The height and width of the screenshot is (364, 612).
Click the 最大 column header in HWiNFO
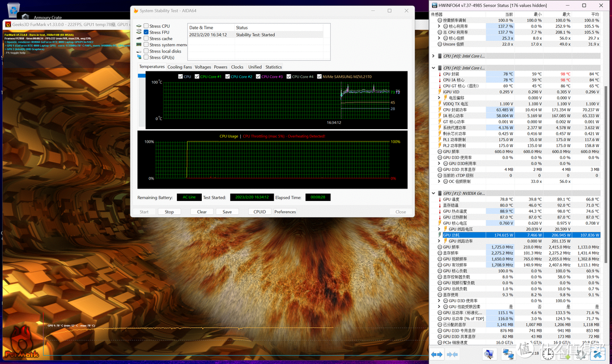click(x=566, y=14)
